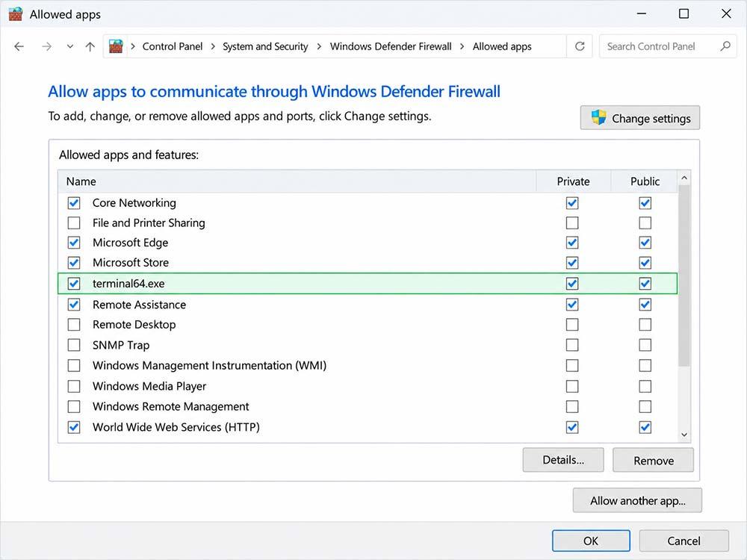Open Details for selected app
The height and width of the screenshot is (560, 747).
point(563,460)
